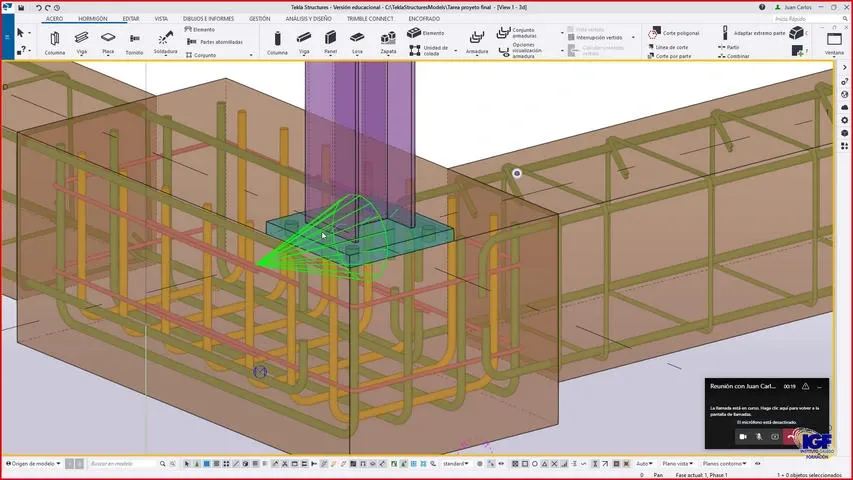This screenshot has width=853, height=480.
Task: Toggle the select all objects switch
Action: (187, 464)
